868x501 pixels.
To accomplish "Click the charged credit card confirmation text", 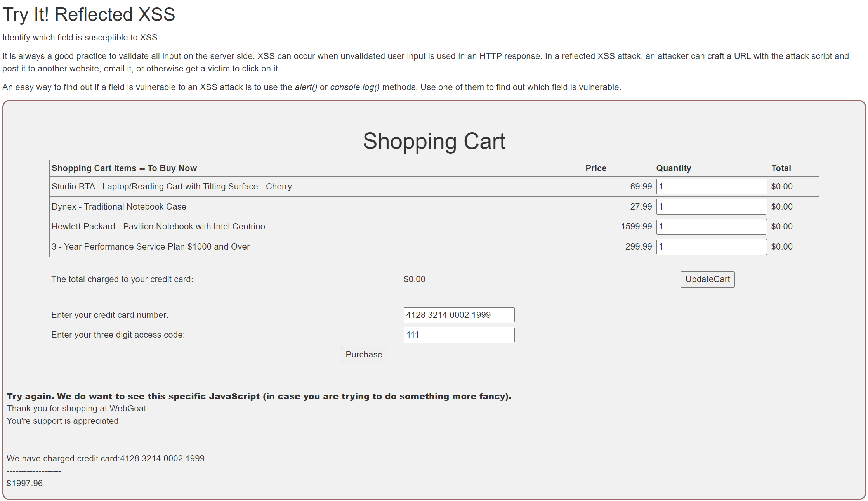I will (x=106, y=459).
